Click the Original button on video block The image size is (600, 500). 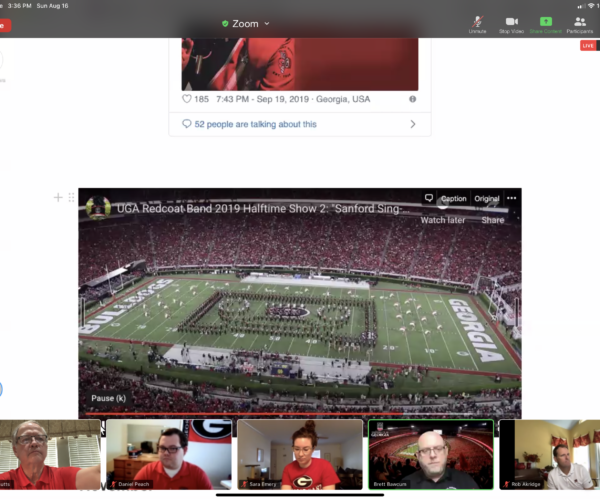(487, 199)
